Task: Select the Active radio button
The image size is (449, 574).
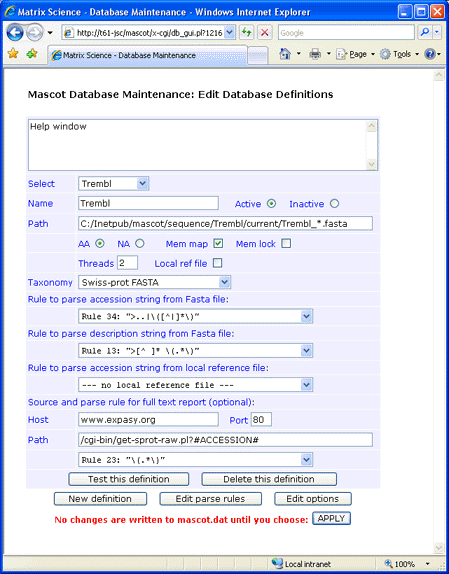Action: coord(271,204)
